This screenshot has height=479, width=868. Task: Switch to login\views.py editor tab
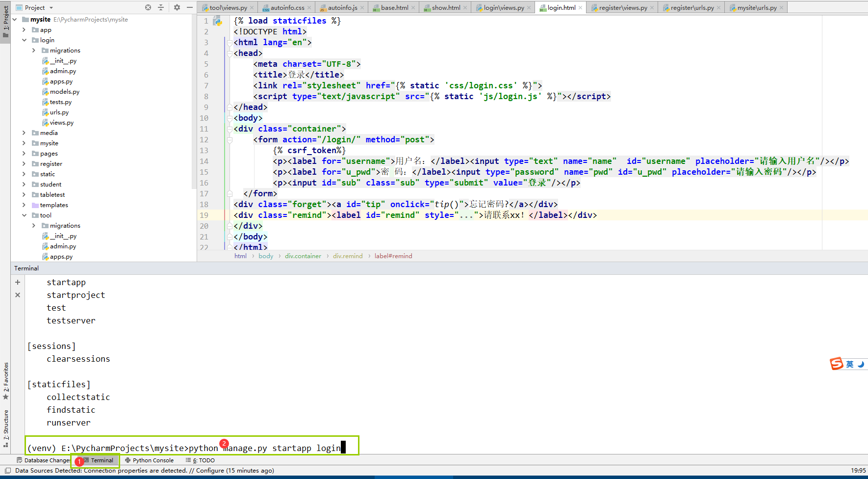click(x=504, y=7)
